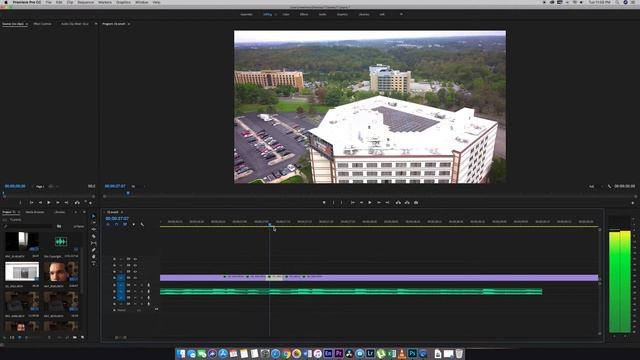Select the Slip tool

(93, 243)
